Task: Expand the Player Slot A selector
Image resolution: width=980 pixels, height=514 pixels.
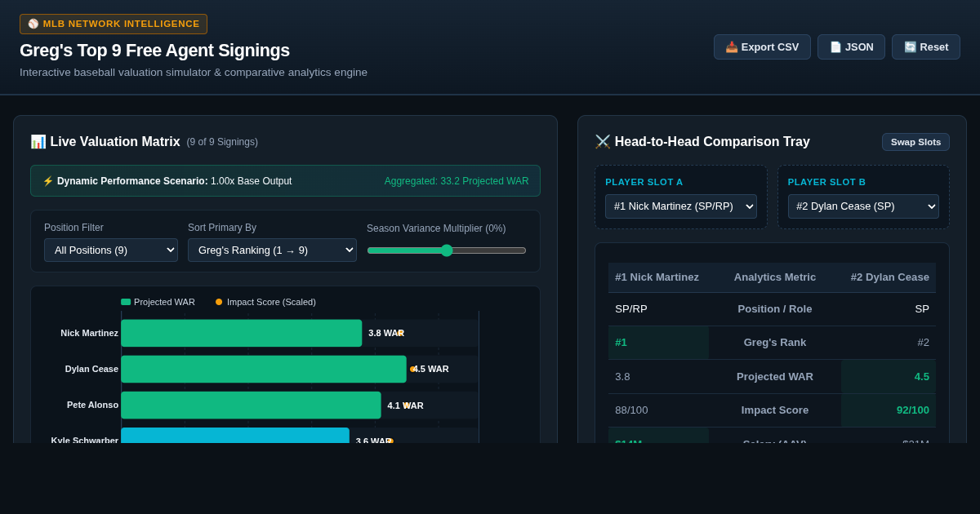Action: coord(681,206)
